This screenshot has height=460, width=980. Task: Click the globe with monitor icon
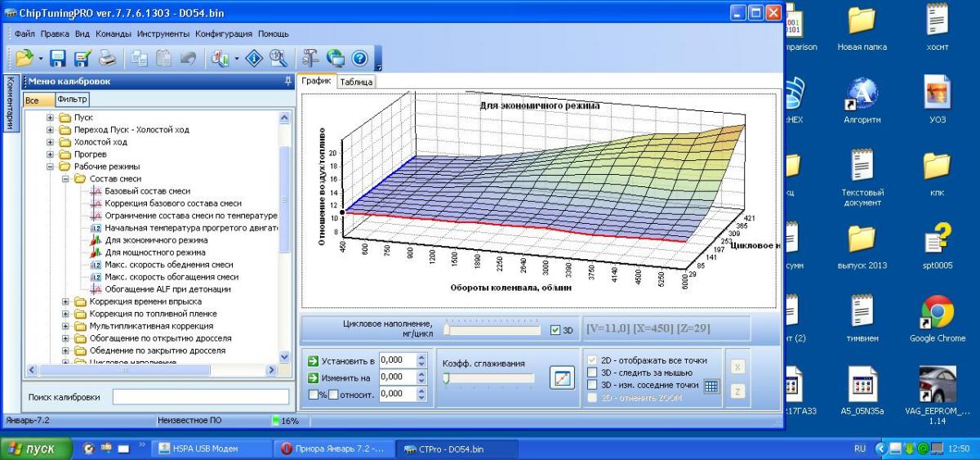point(335,58)
